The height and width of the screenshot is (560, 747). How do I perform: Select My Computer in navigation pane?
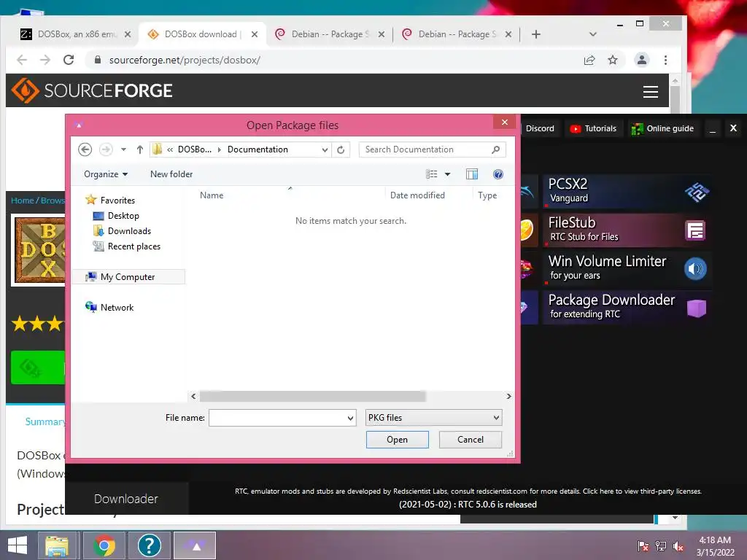tap(128, 276)
